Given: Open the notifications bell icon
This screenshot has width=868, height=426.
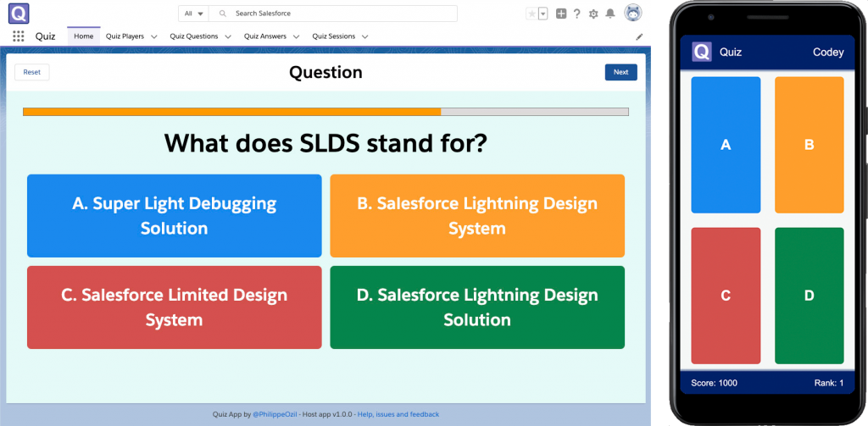Looking at the screenshot, I should [610, 14].
